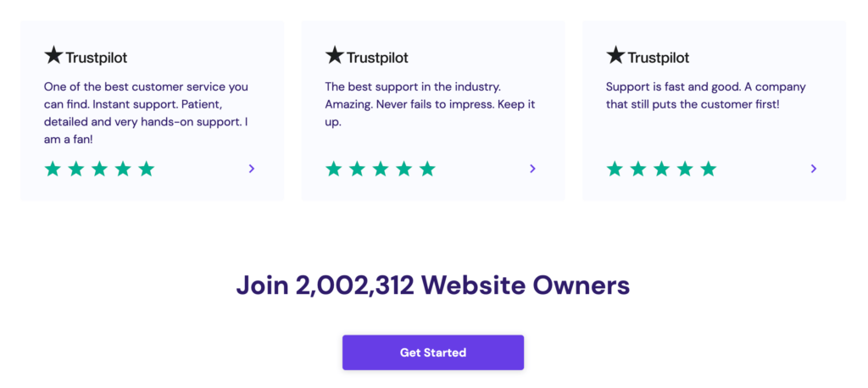
Task: Click fifth green star of the middle review
Action: [x=427, y=169]
